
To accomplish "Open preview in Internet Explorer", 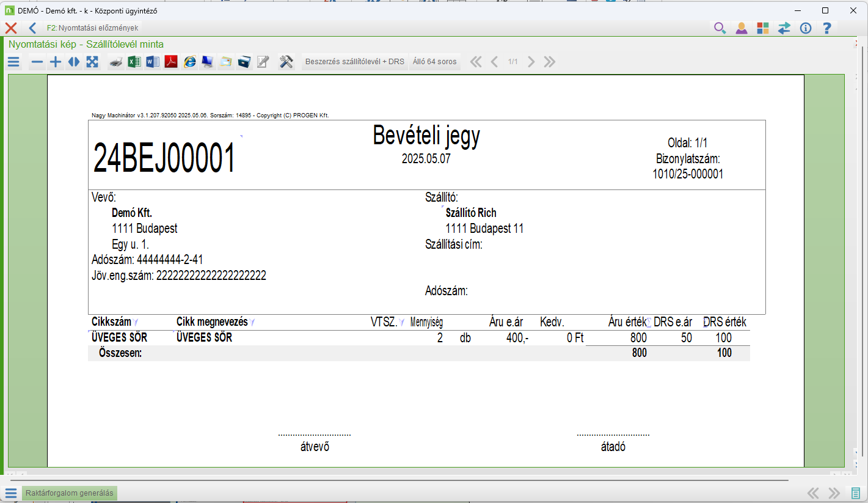I will (x=190, y=62).
